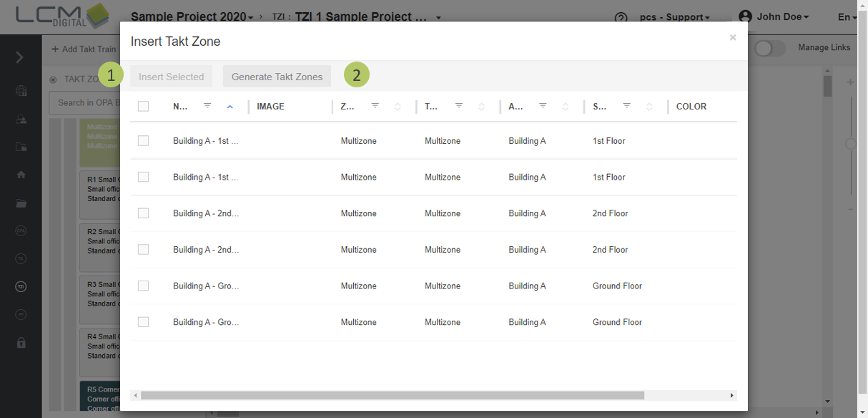Click the filter icon beside the Z... column
868x418 pixels.
coord(375,106)
